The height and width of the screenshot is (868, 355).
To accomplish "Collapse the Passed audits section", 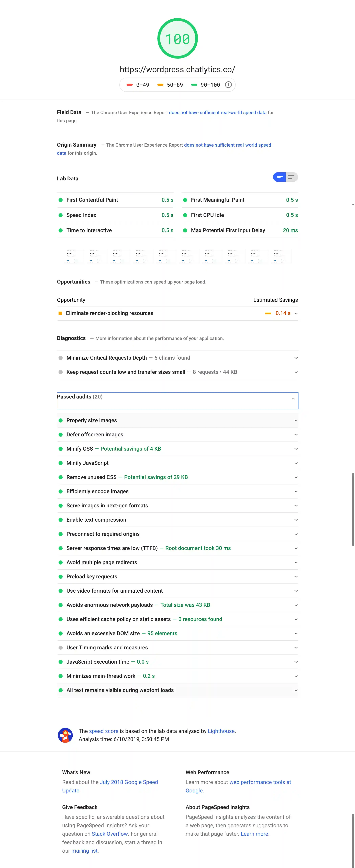I will click(x=293, y=399).
